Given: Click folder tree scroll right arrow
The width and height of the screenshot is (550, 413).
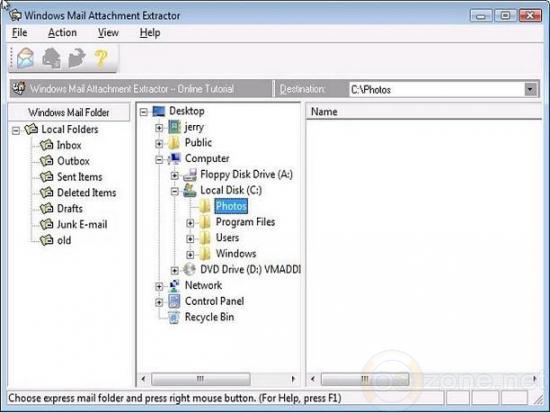Looking at the screenshot, I should [x=293, y=379].
